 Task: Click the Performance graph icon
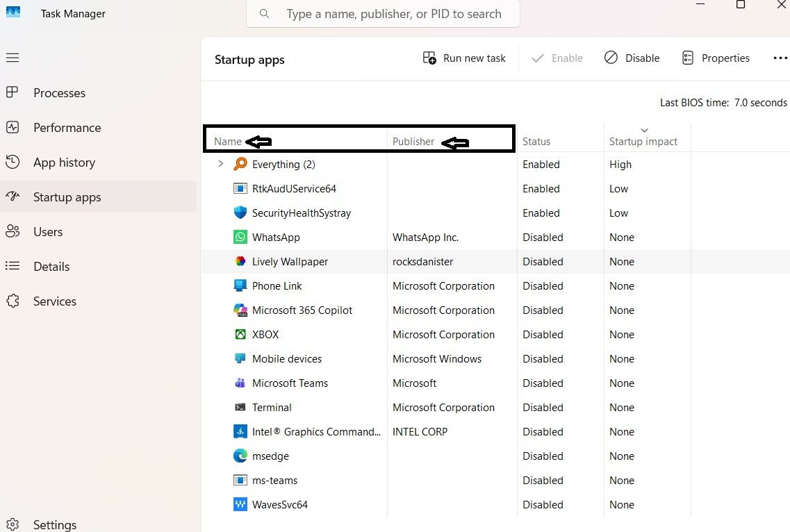coord(13,128)
